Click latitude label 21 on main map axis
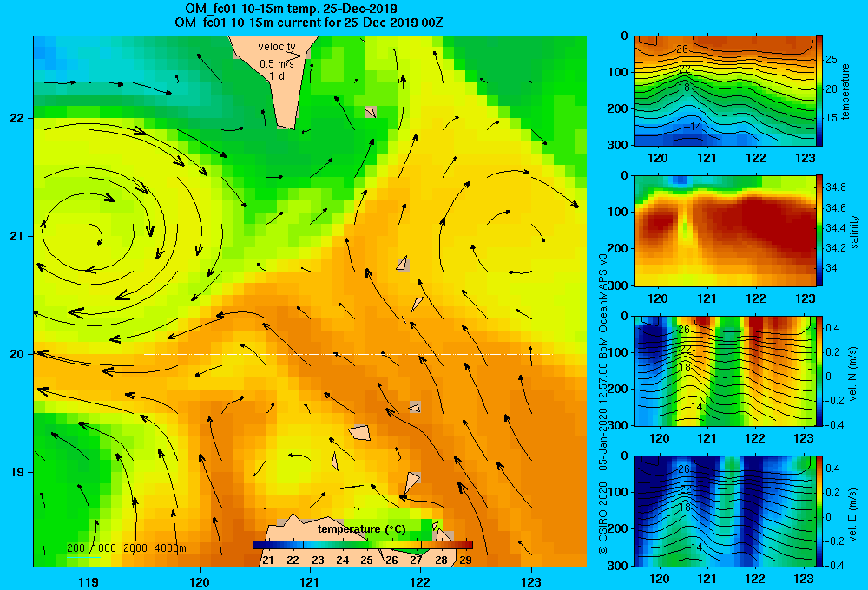868x590 pixels. pyautogui.click(x=16, y=236)
